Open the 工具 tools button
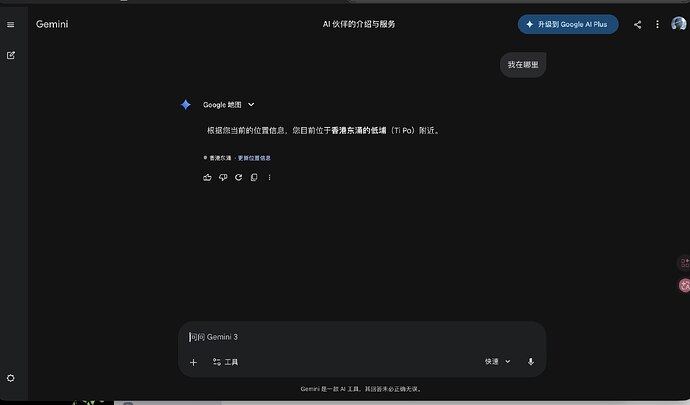The width and height of the screenshot is (690, 405). pyautogui.click(x=225, y=362)
